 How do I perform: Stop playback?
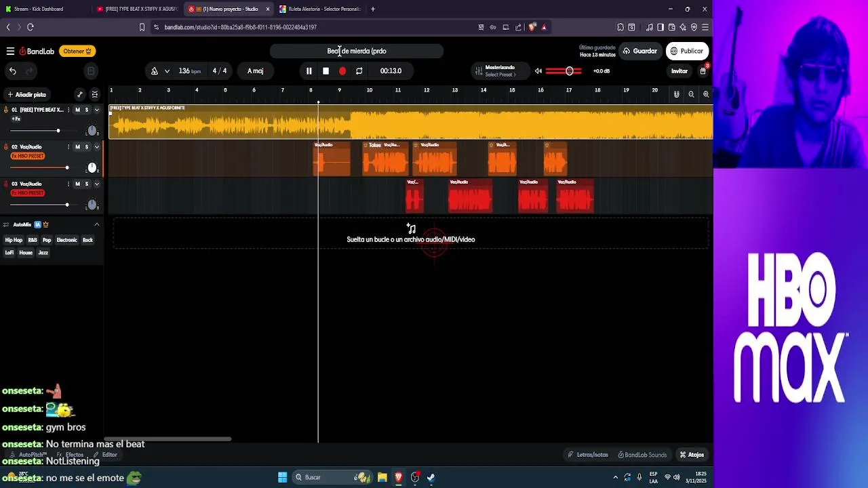[325, 70]
